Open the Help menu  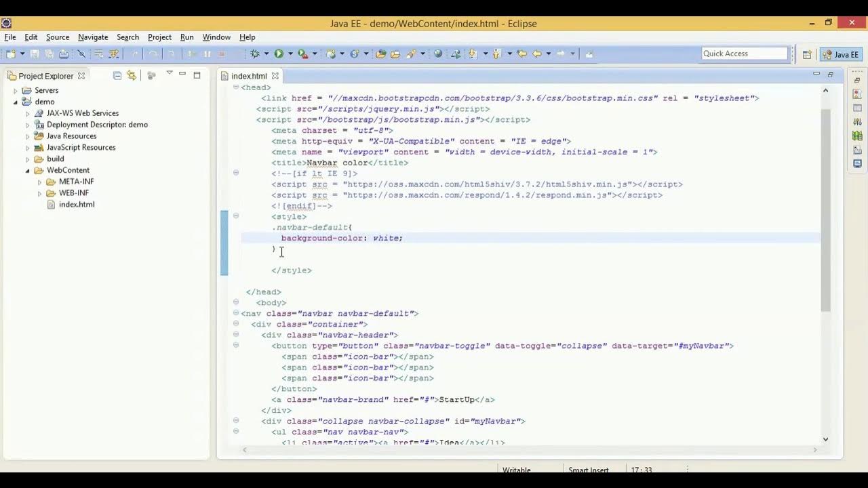[248, 37]
